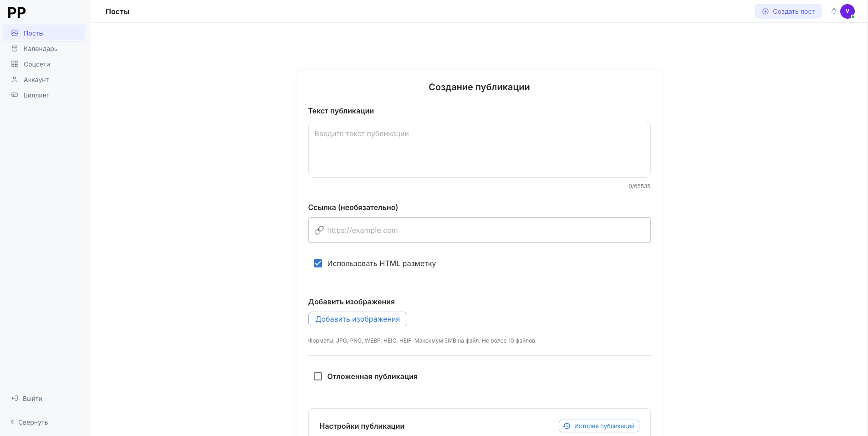This screenshot has width=868, height=436.
Task: Click the Соцсети grid icon
Action: (15, 64)
